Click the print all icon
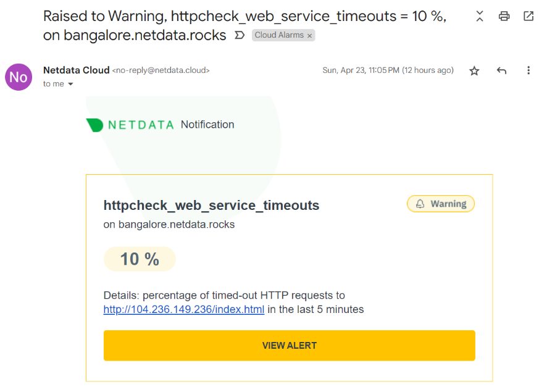This screenshot has height=392, width=547. coord(504,17)
